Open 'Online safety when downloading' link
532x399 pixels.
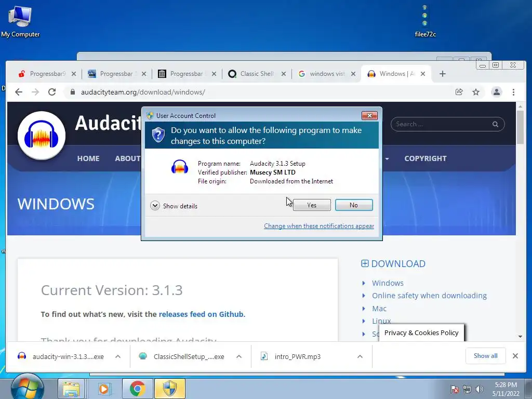click(429, 296)
